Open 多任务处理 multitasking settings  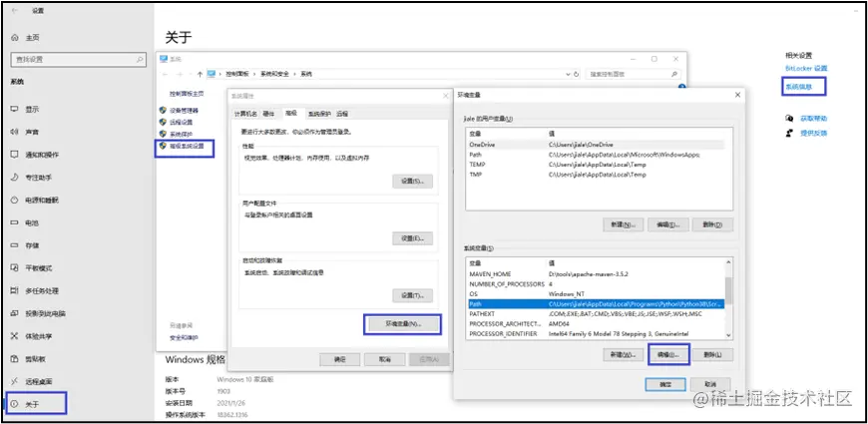click(x=35, y=290)
